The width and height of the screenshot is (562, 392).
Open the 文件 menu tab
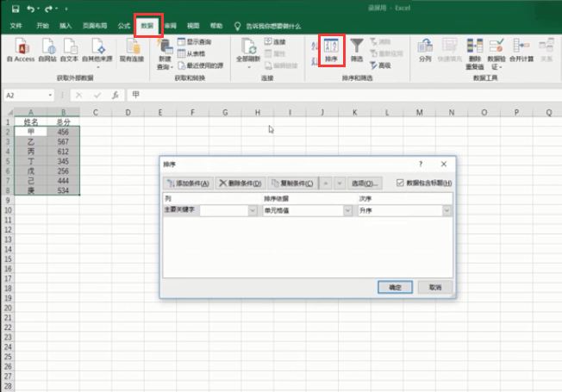click(16, 26)
